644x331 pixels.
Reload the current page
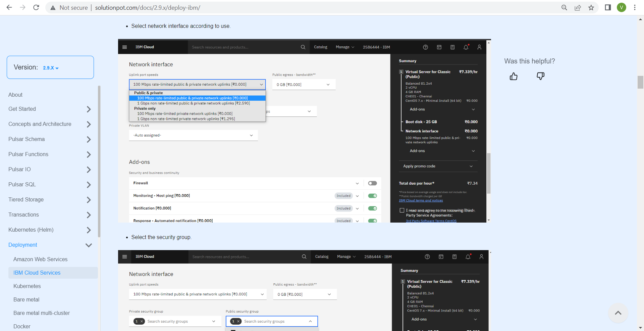(36, 7)
